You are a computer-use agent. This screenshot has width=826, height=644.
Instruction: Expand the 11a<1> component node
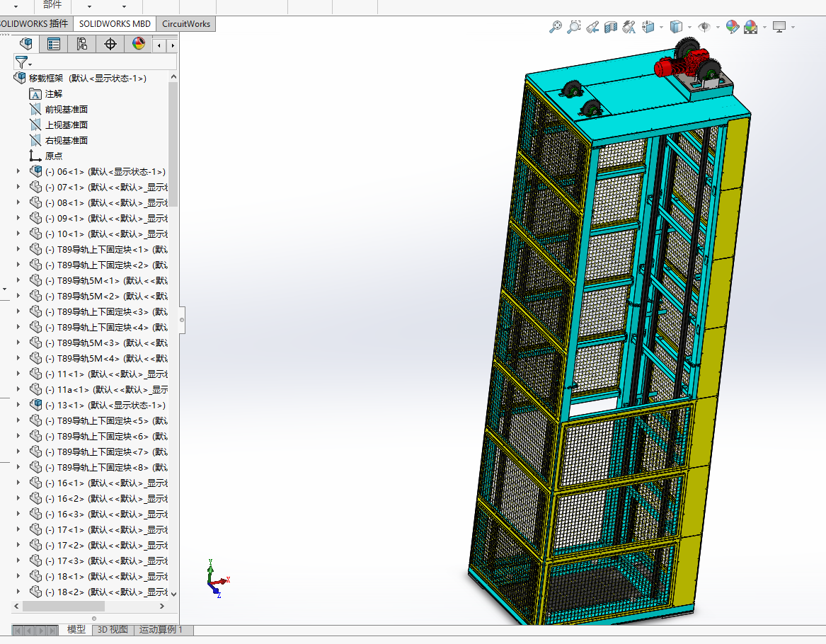[x=18, y=389]
